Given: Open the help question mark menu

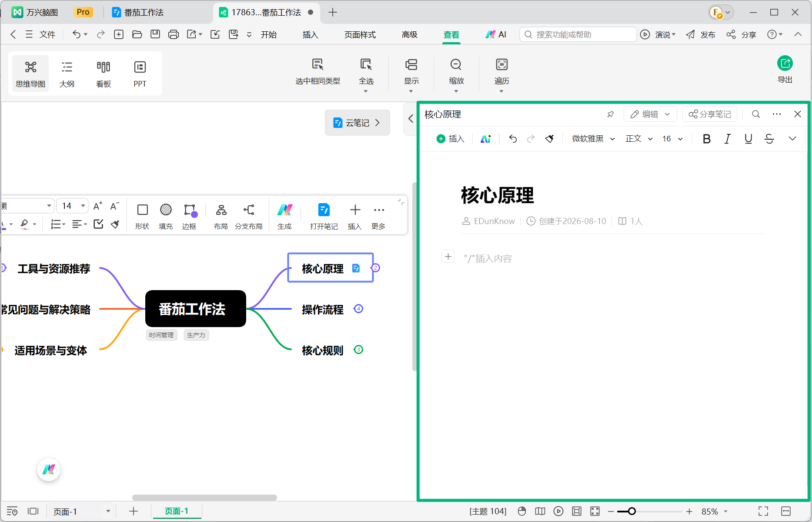Looking at the screenshot, I should coord(775,34).
